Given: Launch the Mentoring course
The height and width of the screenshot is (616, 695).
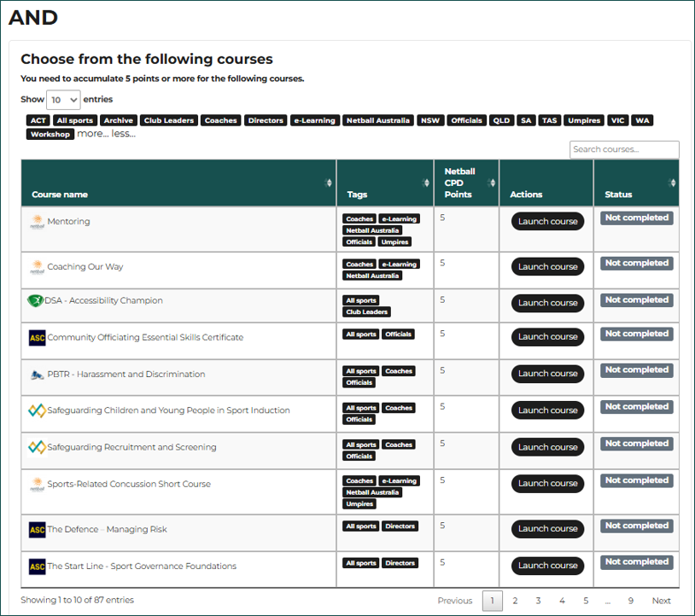Looking at the screenshot, I should click(x=548, y=222).
